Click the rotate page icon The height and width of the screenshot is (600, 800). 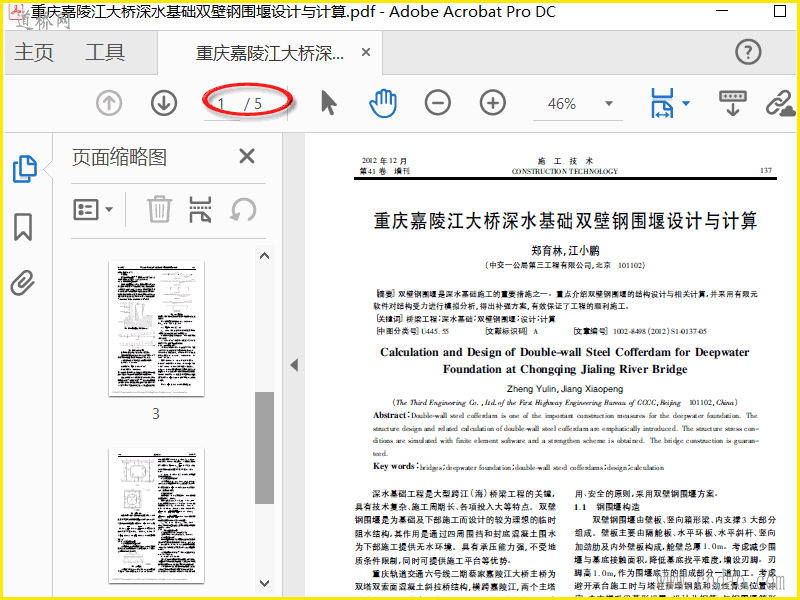tap(243, 210)
